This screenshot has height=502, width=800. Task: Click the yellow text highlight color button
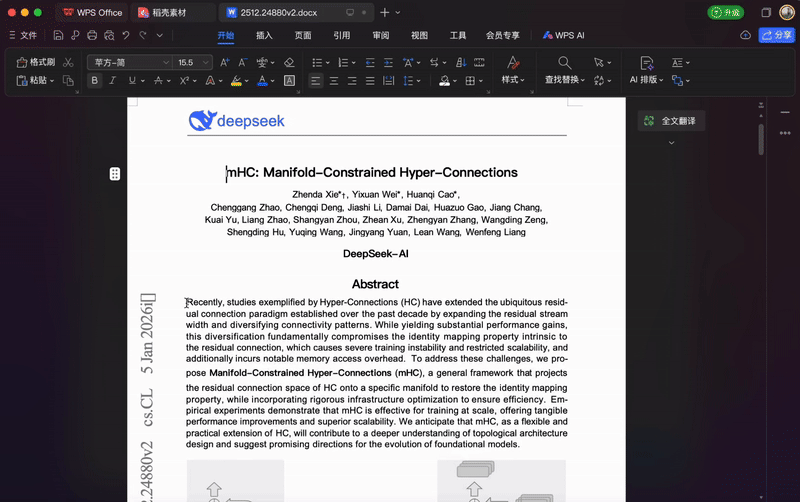(236, 80)
